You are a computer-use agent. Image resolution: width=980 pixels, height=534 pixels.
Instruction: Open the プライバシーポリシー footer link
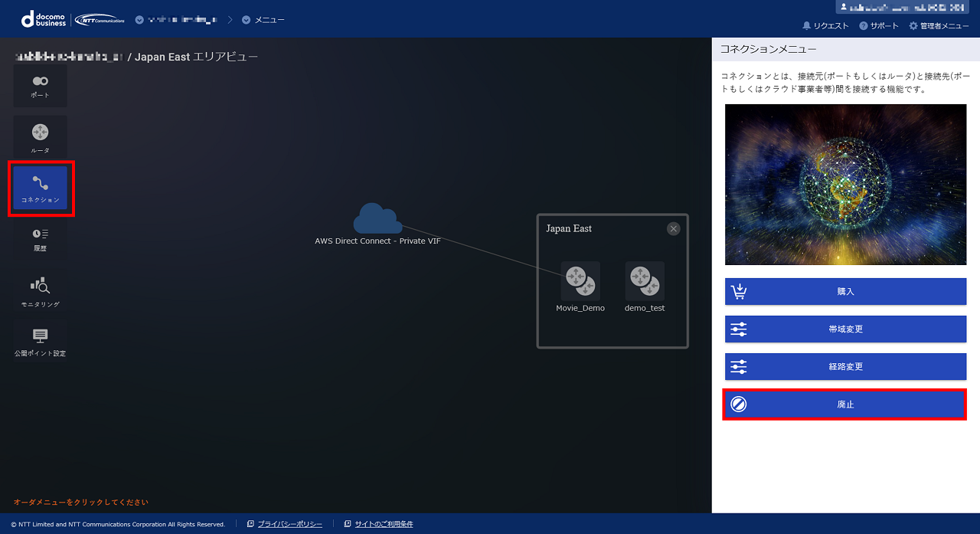coord(289,524)
